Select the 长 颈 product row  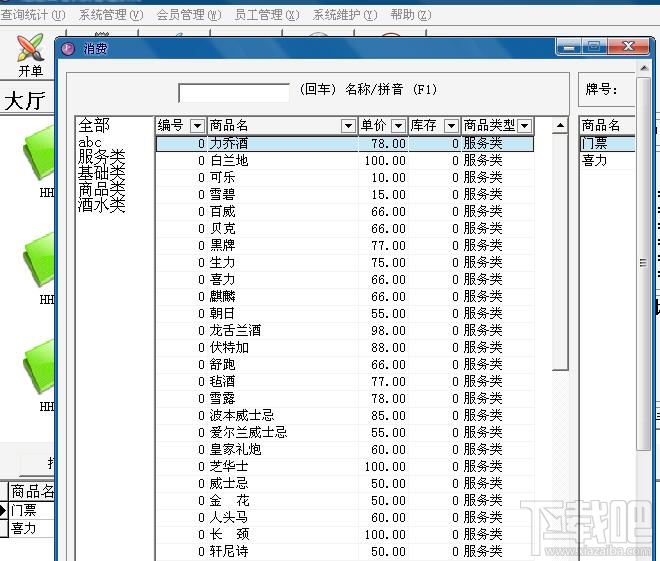(345, 534)
